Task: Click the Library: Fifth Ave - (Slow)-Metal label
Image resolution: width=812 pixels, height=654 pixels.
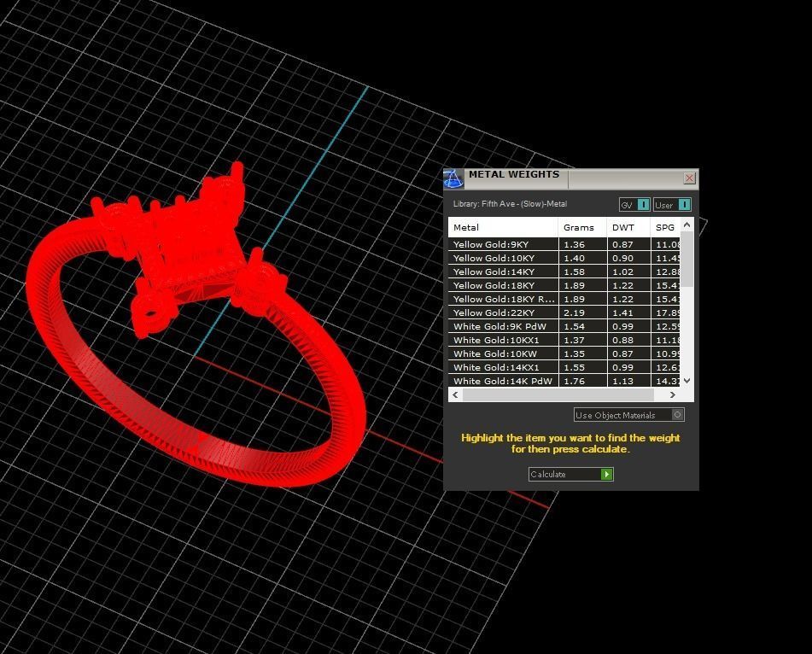Action: click(x=510, y=204)
